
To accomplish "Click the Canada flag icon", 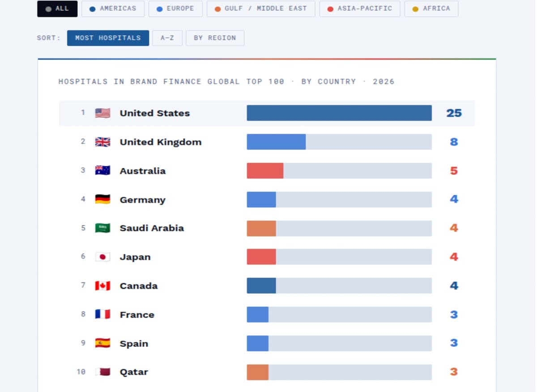I will tap(102, 286).
